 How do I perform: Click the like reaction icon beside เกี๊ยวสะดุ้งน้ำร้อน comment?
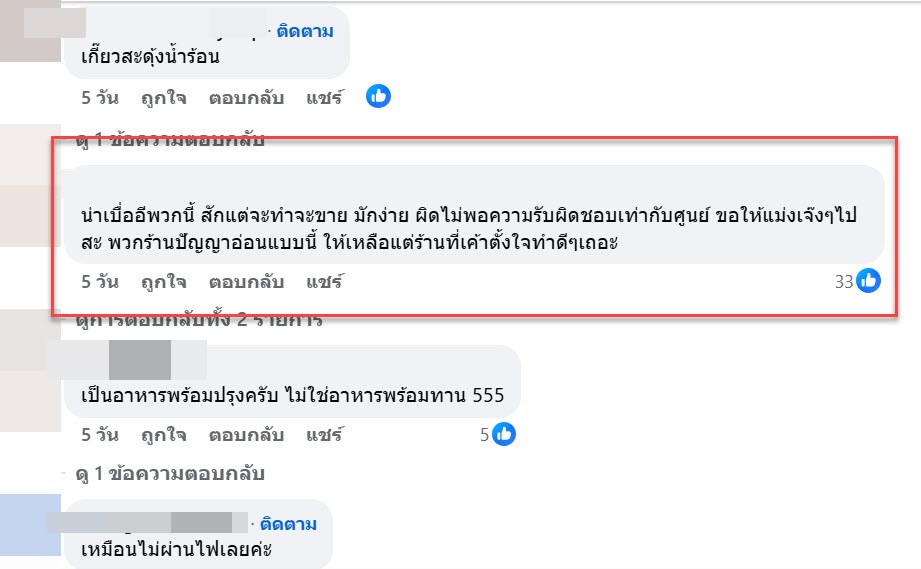(378, 97)
